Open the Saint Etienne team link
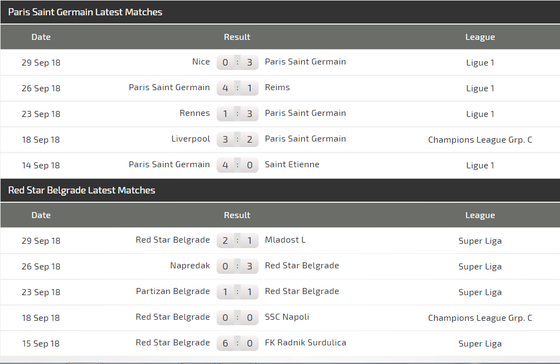The width and height of the screenshot is (560, 364). [x=292, y=165]
